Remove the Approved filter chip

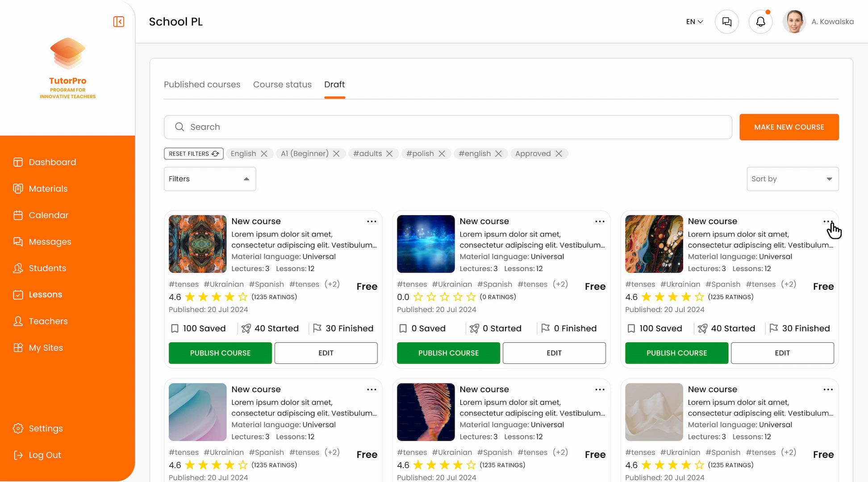[x=559, y=154]
